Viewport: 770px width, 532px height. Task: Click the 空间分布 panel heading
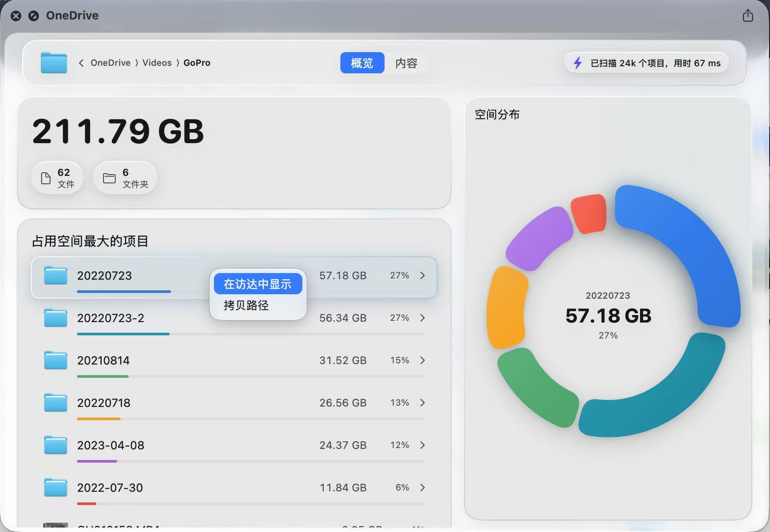[x=497, y=115]
